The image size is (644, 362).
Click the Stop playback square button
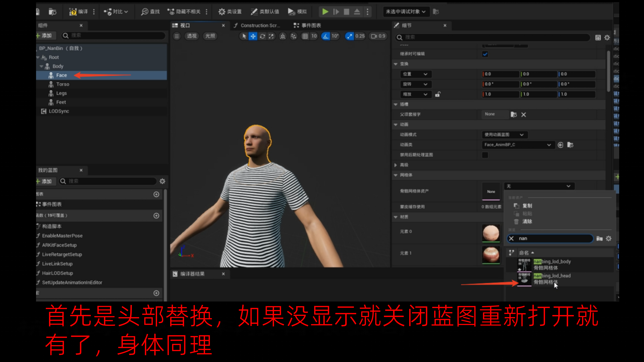(x=346, y=12)
